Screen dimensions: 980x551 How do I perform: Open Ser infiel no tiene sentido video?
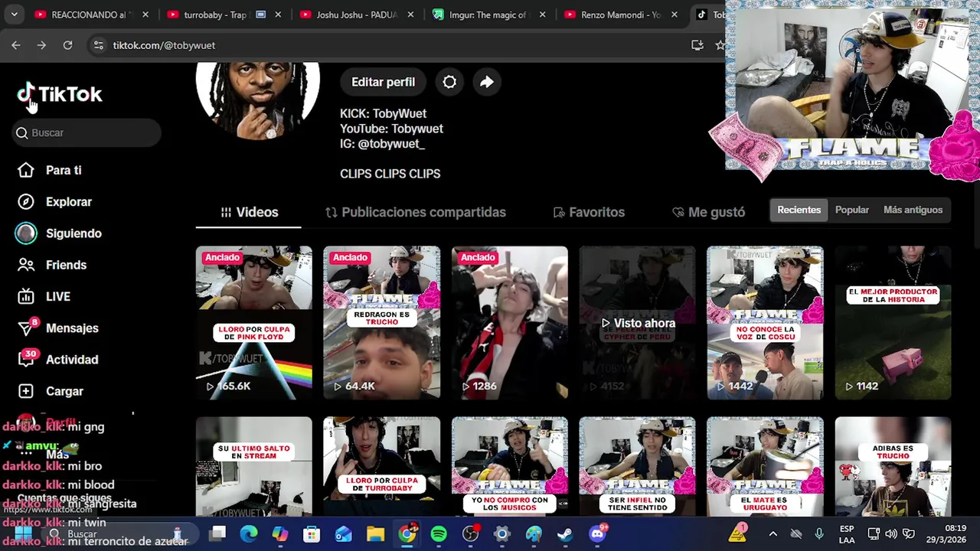(x=638, y=467)
